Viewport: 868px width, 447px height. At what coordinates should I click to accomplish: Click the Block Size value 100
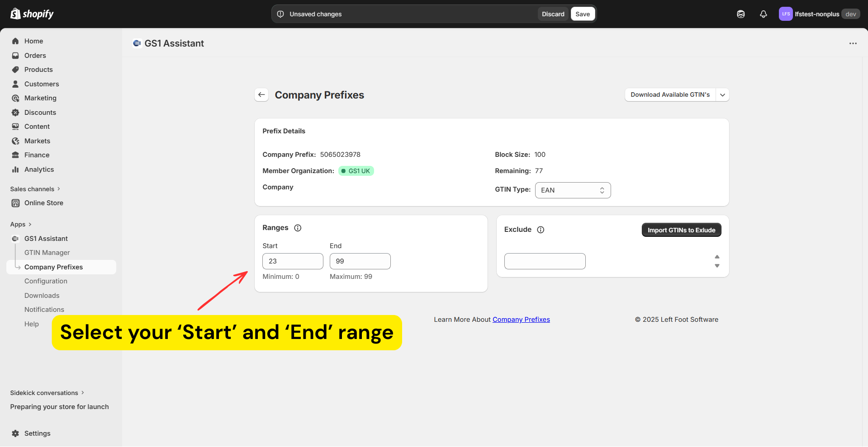coord(540,155)
